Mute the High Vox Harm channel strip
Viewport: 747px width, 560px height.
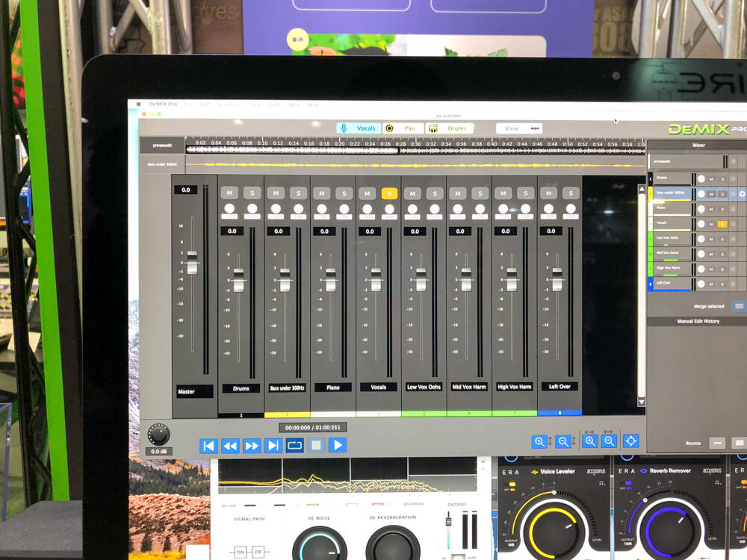click(503, 193)
